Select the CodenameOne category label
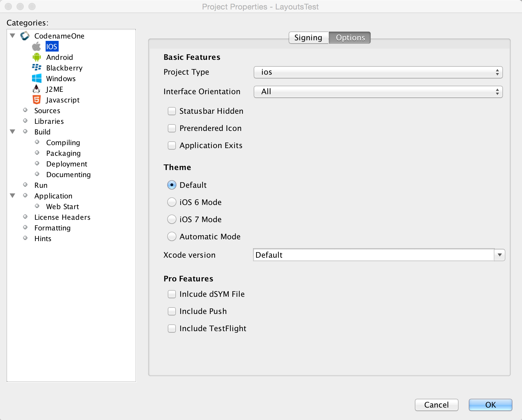This screenshot has width=522, height=420. [x=59, y=36]
